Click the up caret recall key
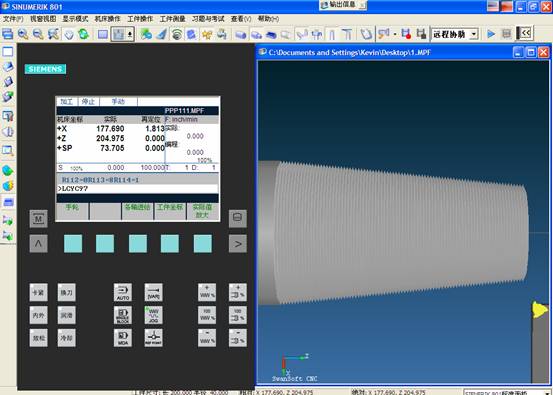This screenshot has width=553, height=395. pyautogui.click(x=38, y=244)
